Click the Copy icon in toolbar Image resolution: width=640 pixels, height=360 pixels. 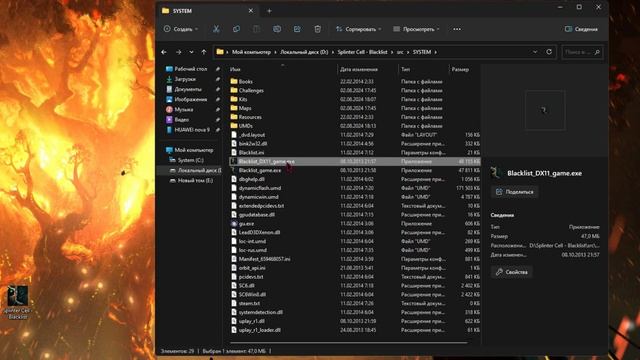(236, 29)
